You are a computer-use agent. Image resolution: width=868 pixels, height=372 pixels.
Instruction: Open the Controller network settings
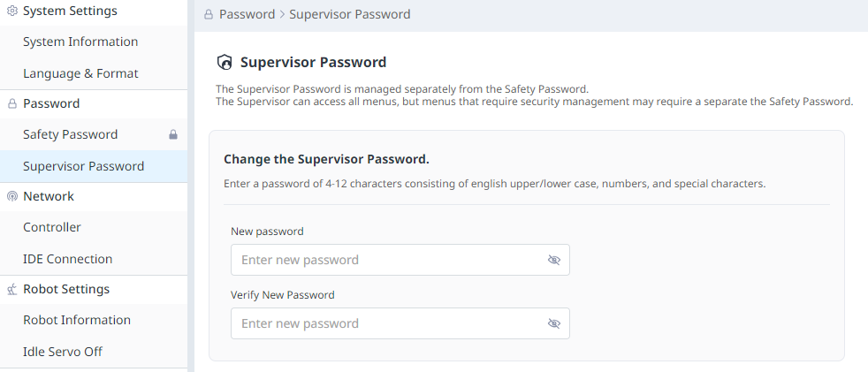pyautogui.click(x=52, y=228)
